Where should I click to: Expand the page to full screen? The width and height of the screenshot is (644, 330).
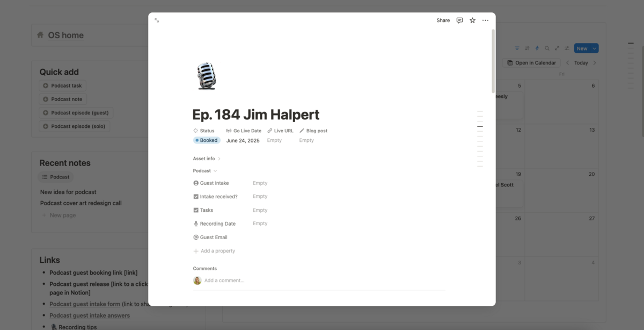click(x=157, y=20)
